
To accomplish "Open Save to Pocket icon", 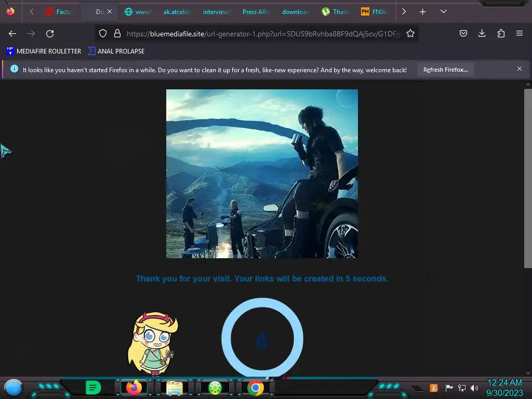I will (463, 33).
